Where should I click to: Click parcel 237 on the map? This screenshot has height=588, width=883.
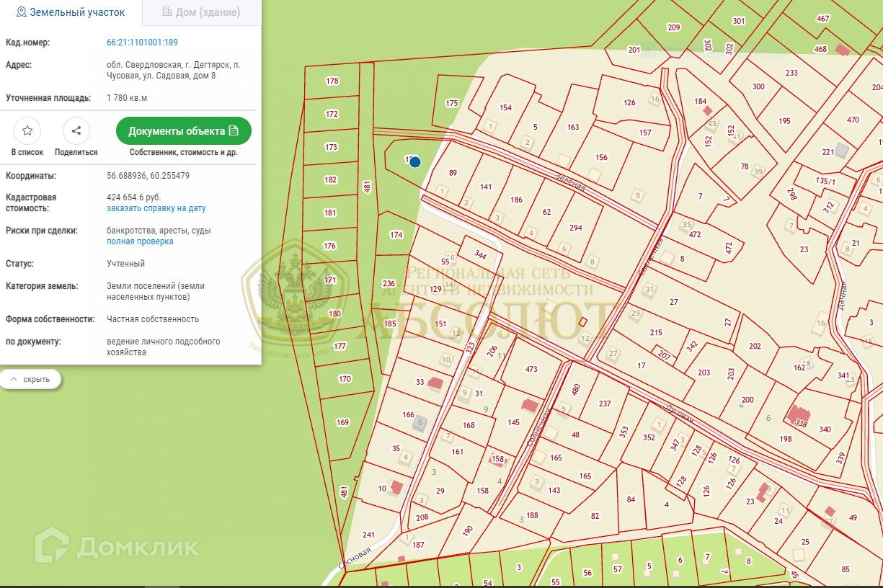coord(605,404)
